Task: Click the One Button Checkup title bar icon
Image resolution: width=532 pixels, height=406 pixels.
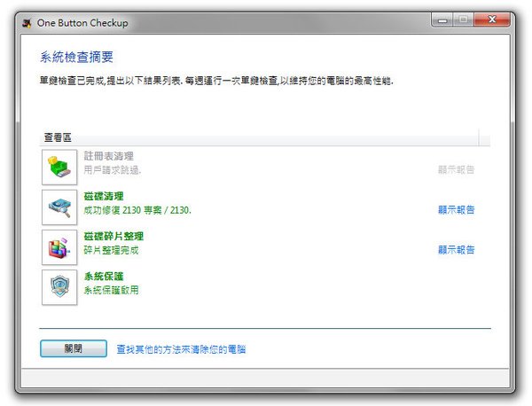Action: click(27, 23)
